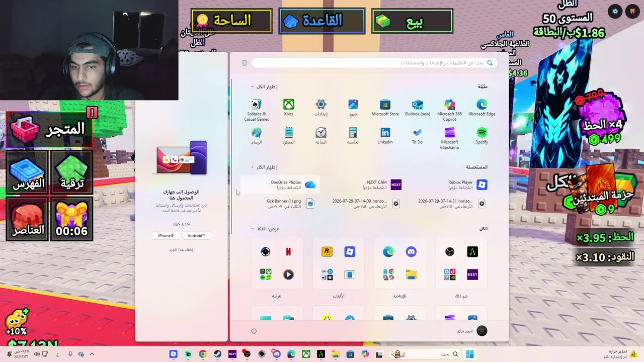Select the Android device button
This screenshot has width=644, height=362.
point(196,235)
